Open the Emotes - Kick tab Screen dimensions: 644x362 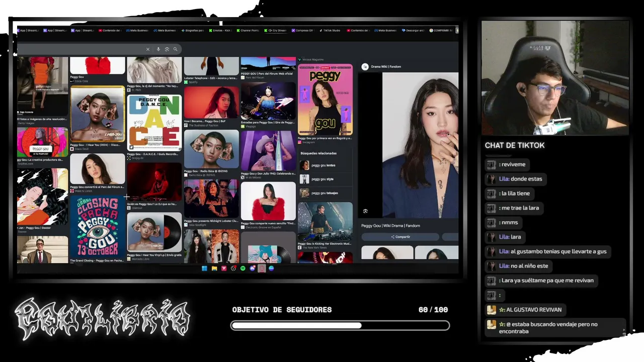(220, 30)
